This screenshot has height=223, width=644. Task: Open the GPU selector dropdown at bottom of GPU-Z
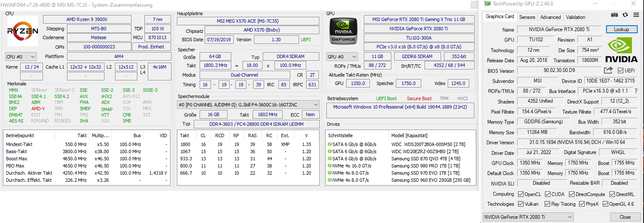click(x=528, y=217)
